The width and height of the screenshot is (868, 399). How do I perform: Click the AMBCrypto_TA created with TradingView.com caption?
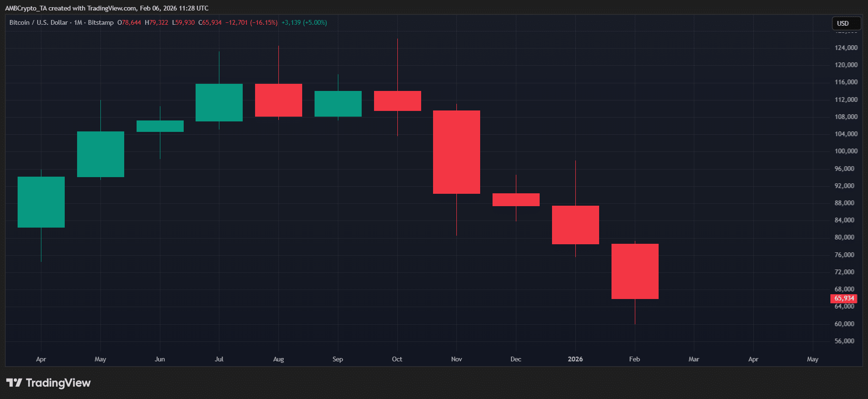tap(107, 8)
